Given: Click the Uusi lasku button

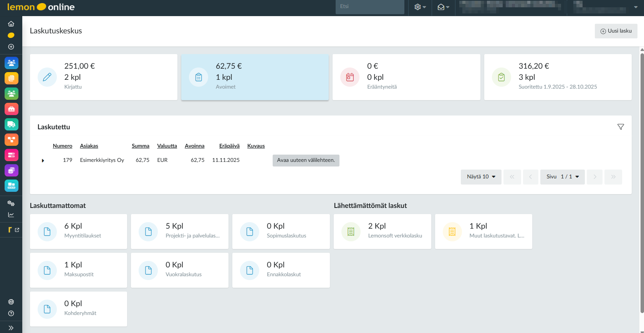Looking at the screenshot, I should pyautogui.click(x=616, y=31).
